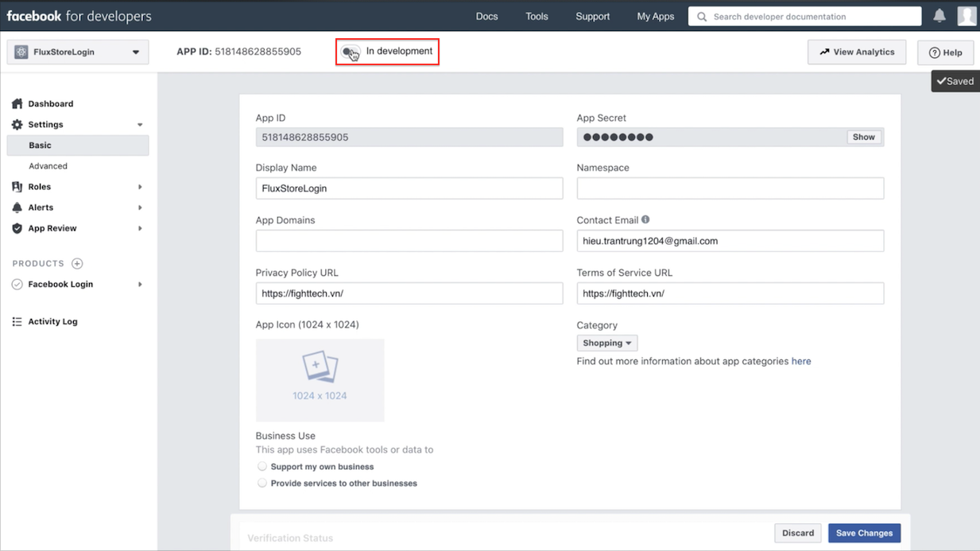980x551 pixels.
Task: Click the FluxStoreLogin app icon
Action: point(21,52)
